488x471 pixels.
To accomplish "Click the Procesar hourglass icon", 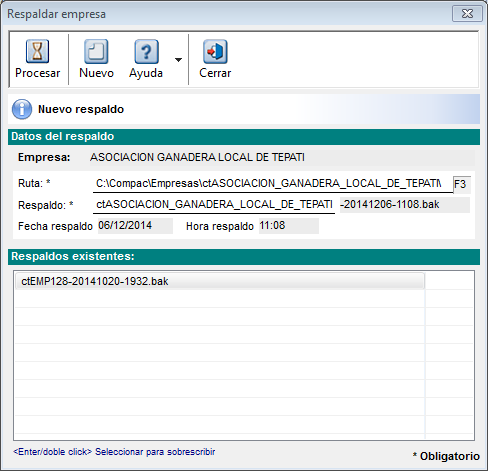I will (37, 51).
